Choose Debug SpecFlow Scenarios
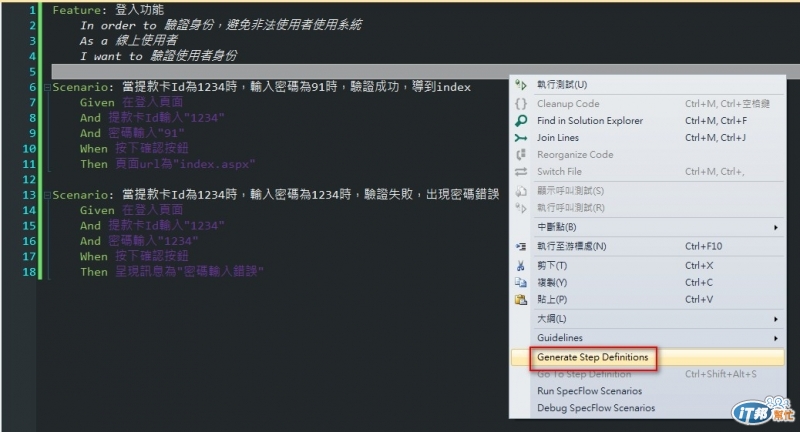 point(647,408)
